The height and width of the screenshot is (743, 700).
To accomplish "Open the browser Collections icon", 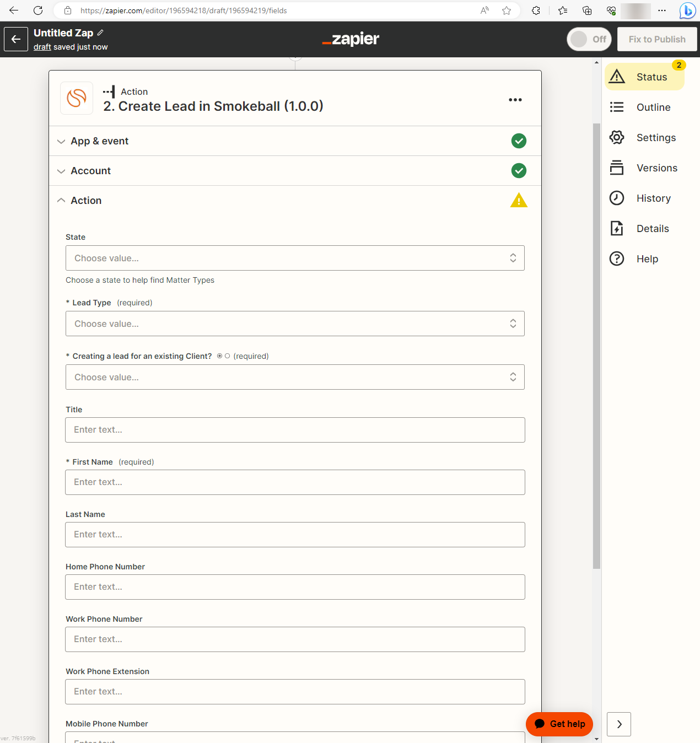I will [x=587, y=10].
